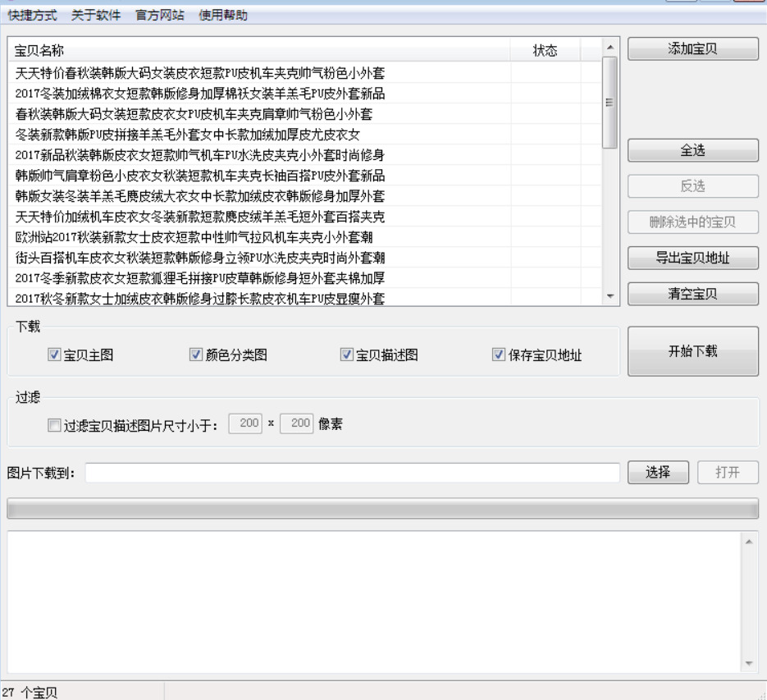
Task: Open the 官方网站 menu
Action: [159, 15]
